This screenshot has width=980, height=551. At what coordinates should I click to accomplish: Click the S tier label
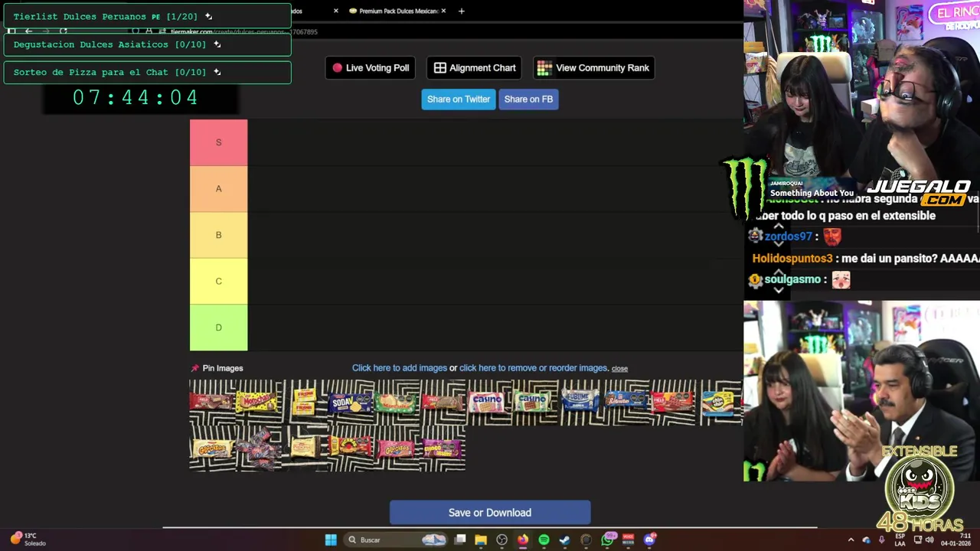coord(218,142)
